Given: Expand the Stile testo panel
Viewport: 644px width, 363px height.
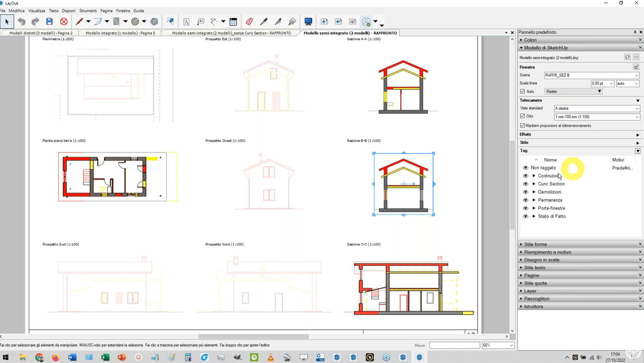Looking at the screenshot, I should point(534,268).
